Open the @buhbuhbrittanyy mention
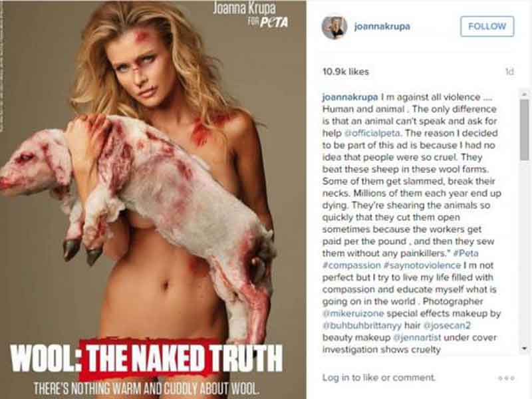This screenshot has height=399, width=532. (362, 326)
